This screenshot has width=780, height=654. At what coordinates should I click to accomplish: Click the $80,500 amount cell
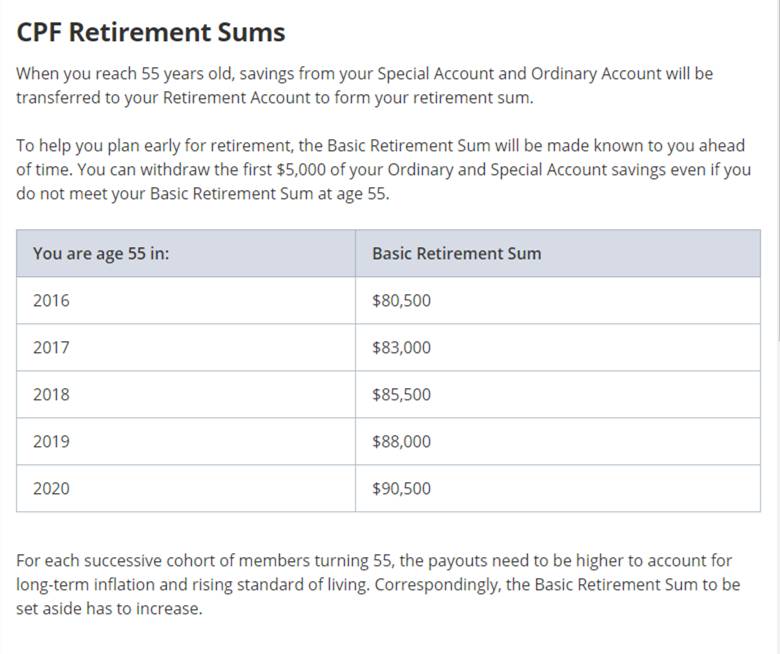coord(401,300)
